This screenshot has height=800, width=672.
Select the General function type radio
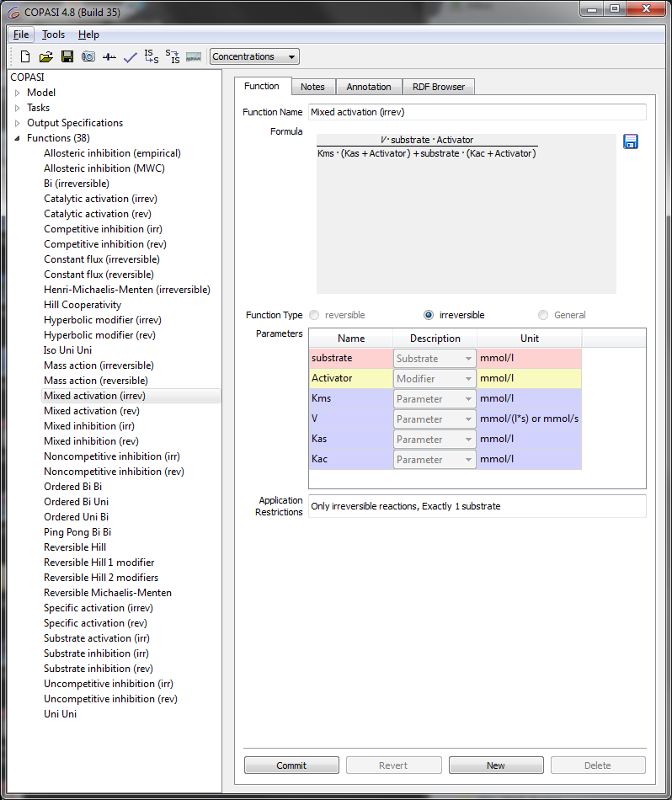tap(543, 315)
